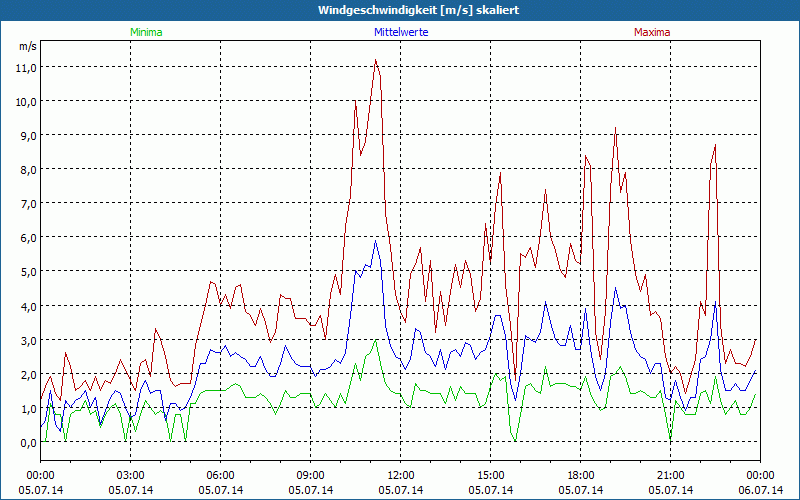Click the 15:00 time axis label
The height and width of the screenshot is (500, 800).
pos(491,476)
